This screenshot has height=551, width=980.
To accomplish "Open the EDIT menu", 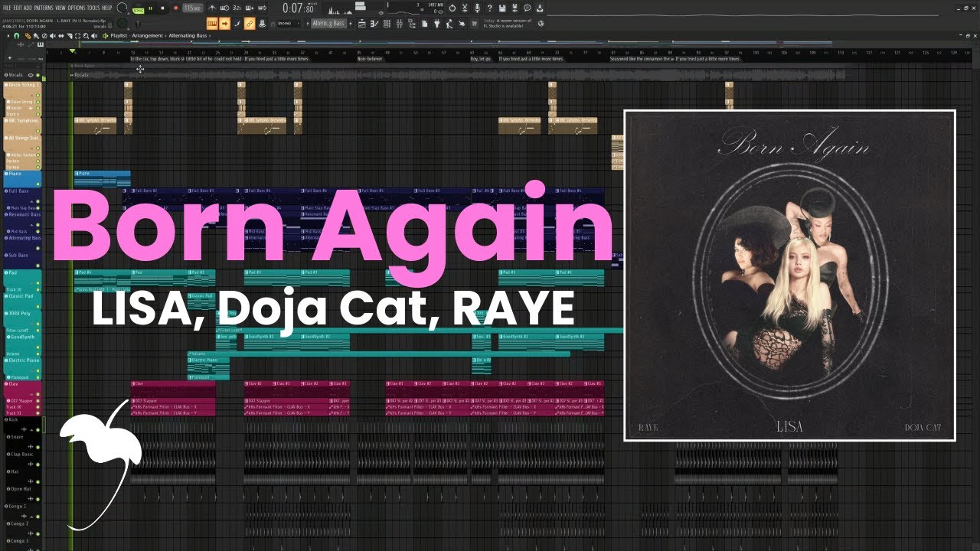I will pyautogui.click(x=18, y=8).
